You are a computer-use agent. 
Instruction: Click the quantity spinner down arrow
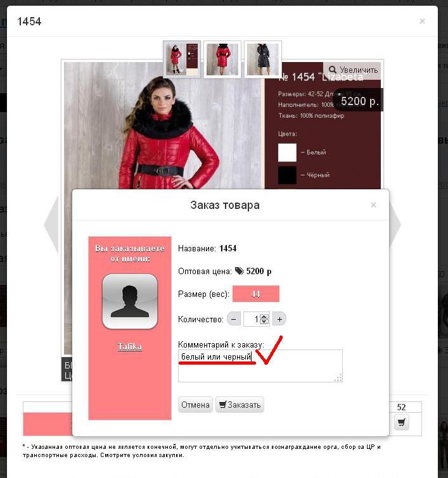click(264, 322)
